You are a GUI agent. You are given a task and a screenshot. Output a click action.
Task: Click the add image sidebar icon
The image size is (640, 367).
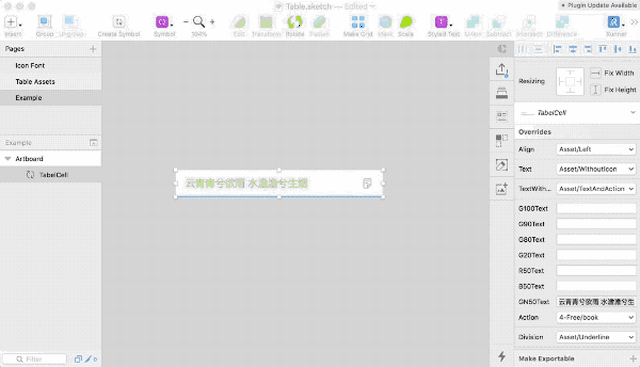pyautogui.click(x=502, y=189)
